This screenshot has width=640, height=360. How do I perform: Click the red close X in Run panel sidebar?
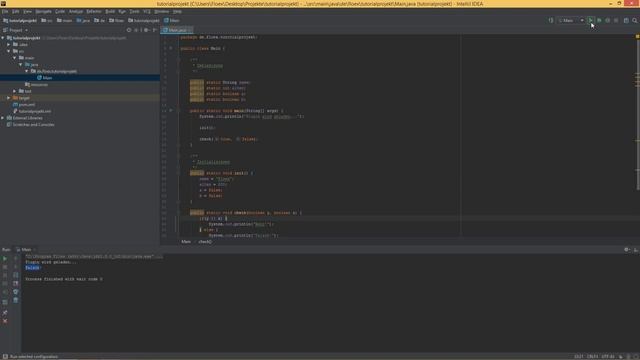[5, 321]
